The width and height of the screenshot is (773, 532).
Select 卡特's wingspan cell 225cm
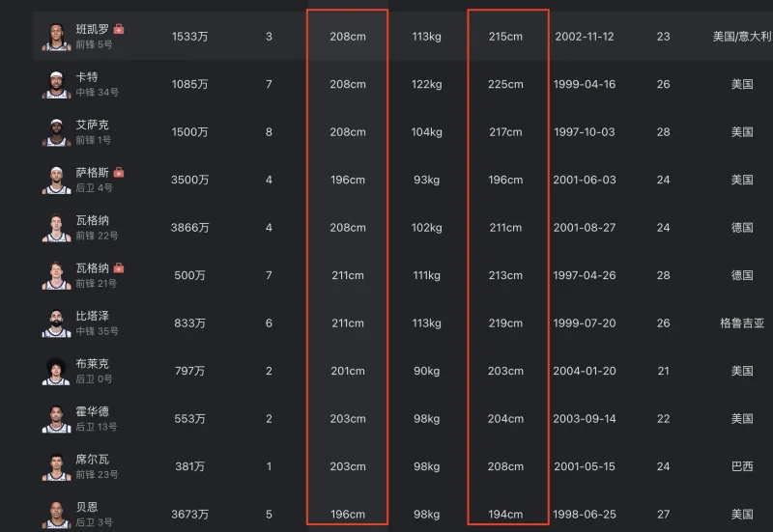coord(505,84)
